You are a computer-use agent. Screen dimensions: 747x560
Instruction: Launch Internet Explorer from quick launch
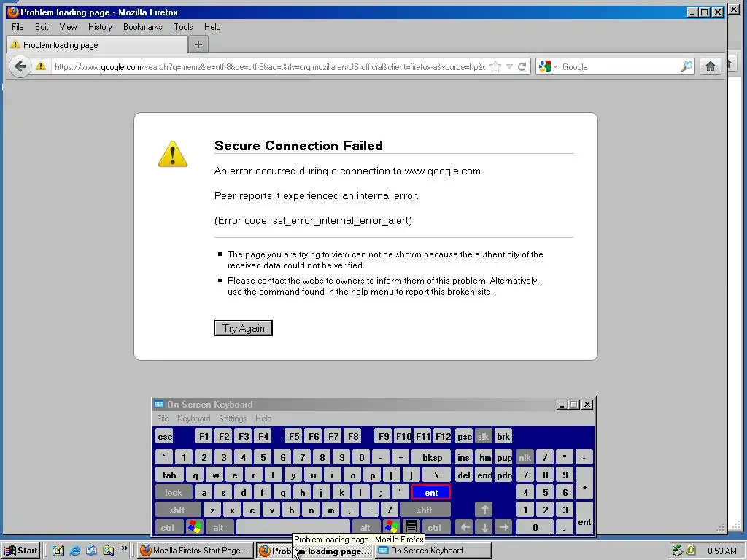click(75, 551)
